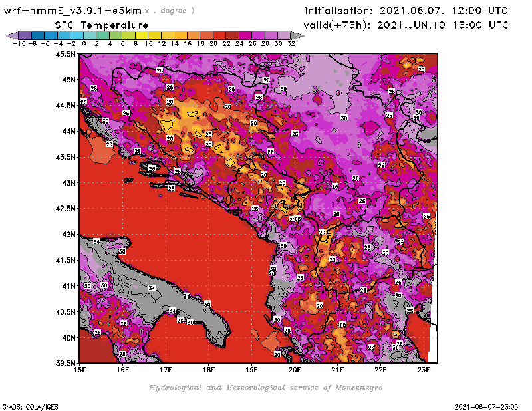Click the 19E longitude axis label

[251, 369]
